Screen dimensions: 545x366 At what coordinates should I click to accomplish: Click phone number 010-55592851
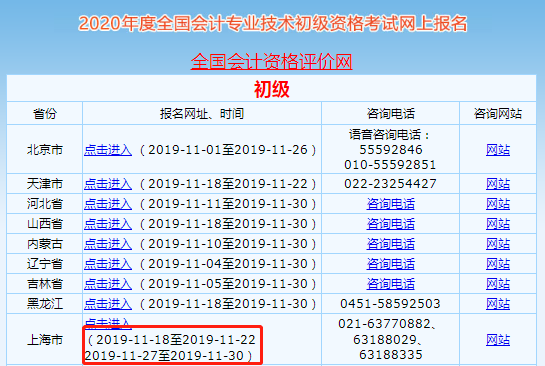[x=390, y=164]
